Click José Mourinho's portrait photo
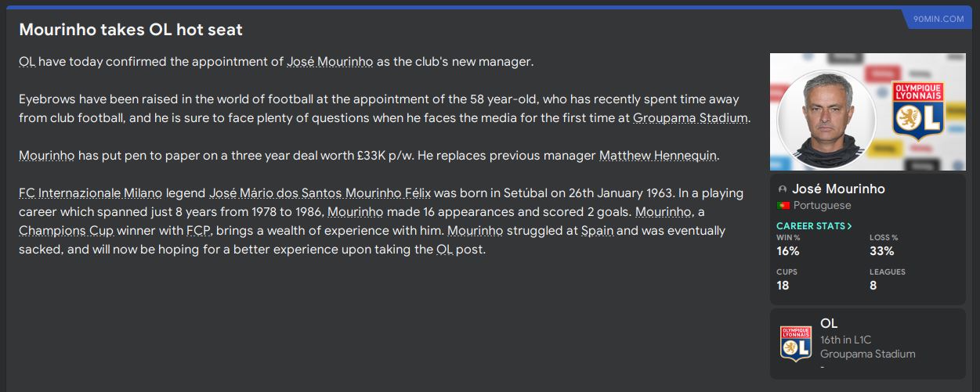980x392 pixels. 815,113
